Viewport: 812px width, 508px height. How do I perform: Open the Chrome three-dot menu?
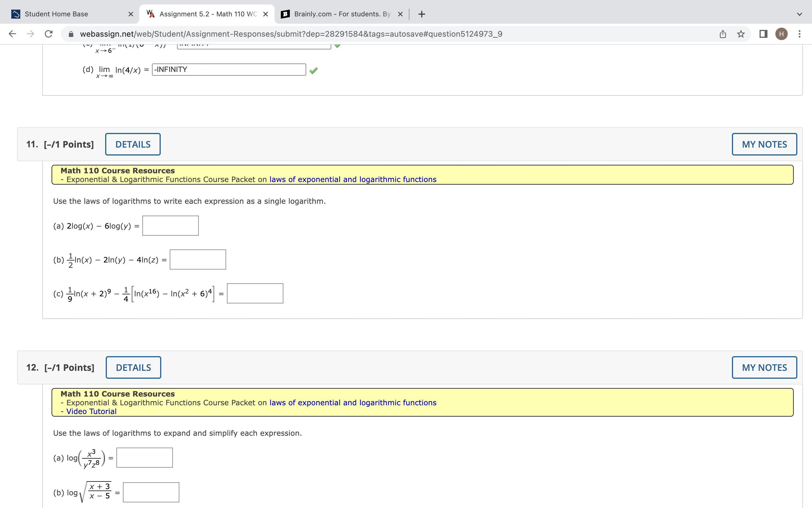[800, 34]
